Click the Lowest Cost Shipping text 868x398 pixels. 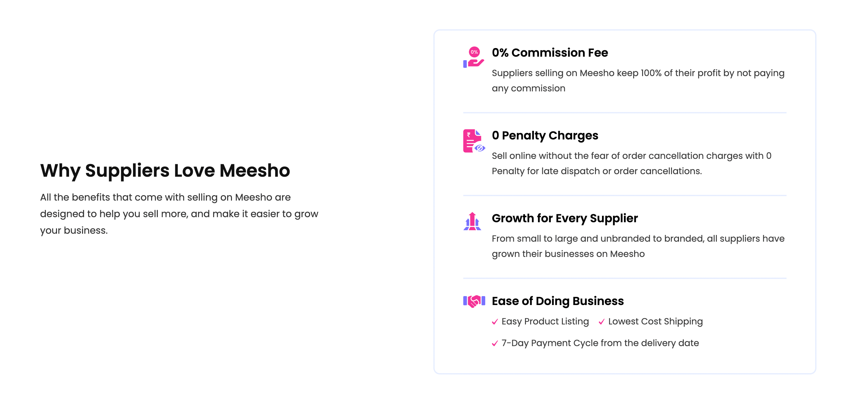(655, 322)
